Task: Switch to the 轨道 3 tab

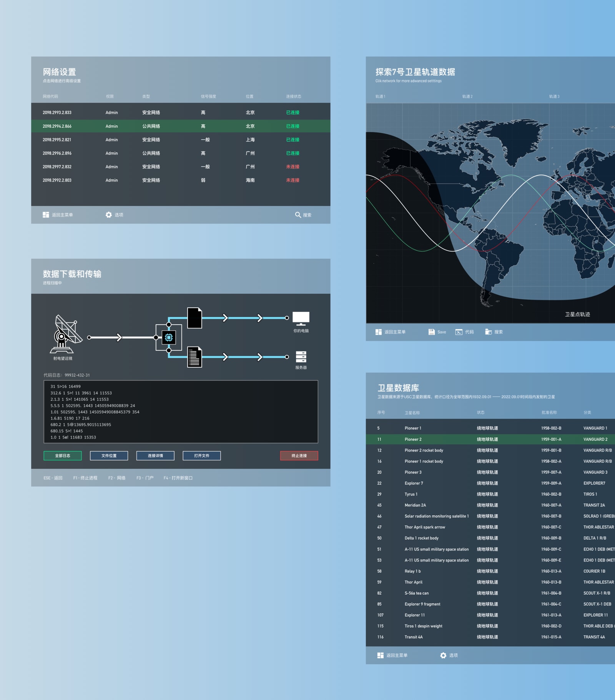Action: (554, 97)
